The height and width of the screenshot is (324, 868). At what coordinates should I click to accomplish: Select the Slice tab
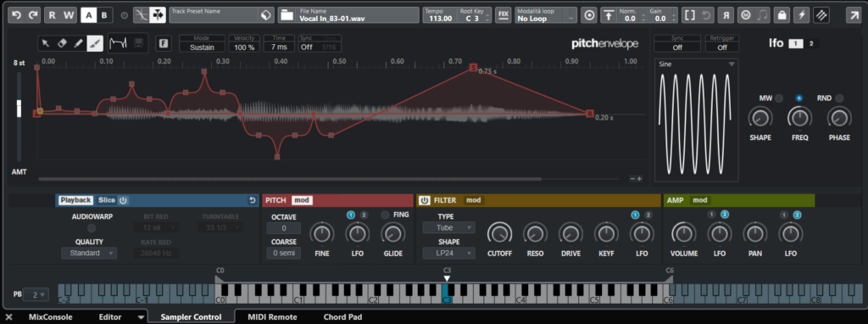[106, 200]
